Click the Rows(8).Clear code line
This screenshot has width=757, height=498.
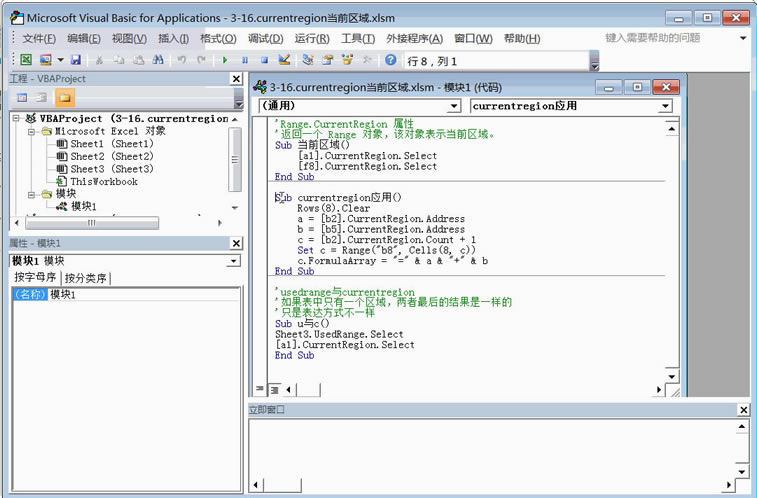point(334,208)
